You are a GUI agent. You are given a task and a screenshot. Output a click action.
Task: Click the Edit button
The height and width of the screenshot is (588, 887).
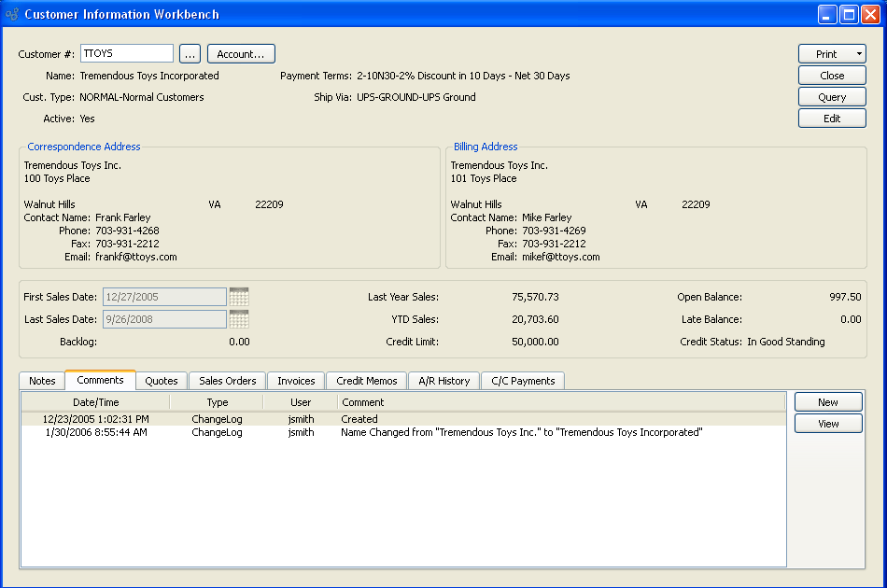(x=832, y=119)
